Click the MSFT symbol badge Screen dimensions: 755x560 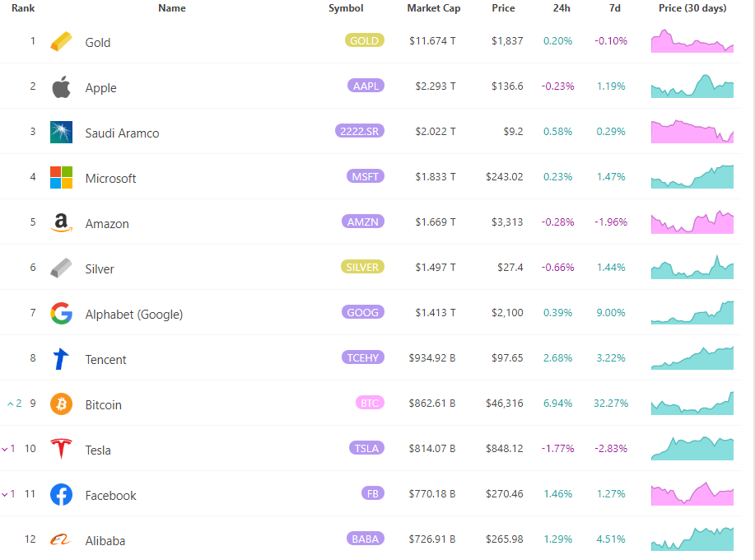(x=366, y=176)
